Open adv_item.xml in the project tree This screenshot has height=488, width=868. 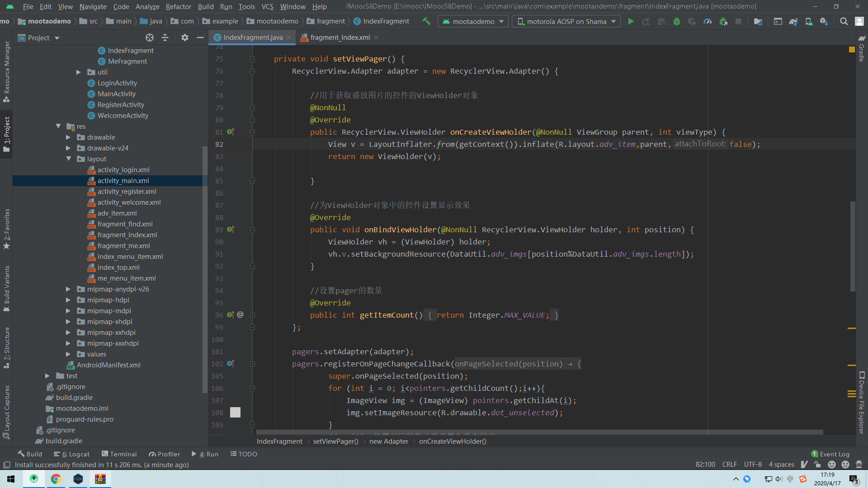[117, 213]
